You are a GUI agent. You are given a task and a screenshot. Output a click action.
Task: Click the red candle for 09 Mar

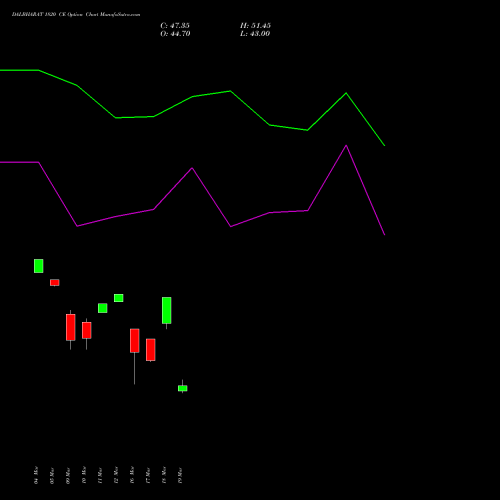[71, 327]
